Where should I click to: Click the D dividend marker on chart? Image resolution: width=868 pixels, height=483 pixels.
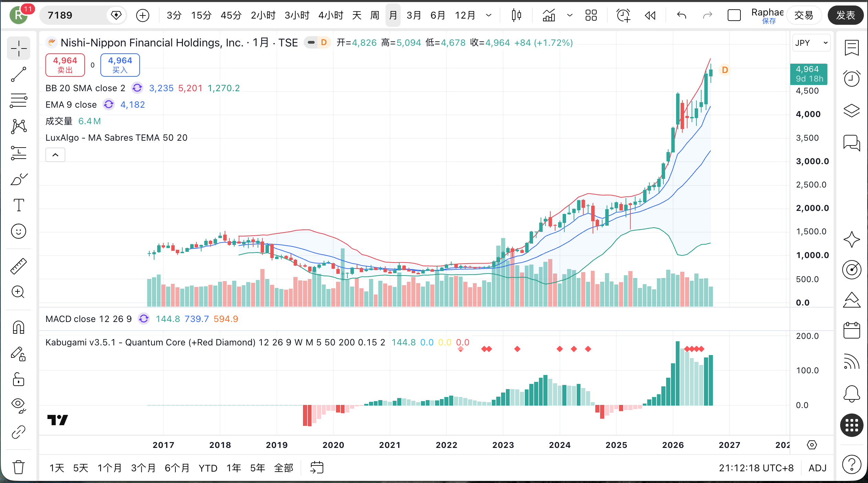(725, 70)
